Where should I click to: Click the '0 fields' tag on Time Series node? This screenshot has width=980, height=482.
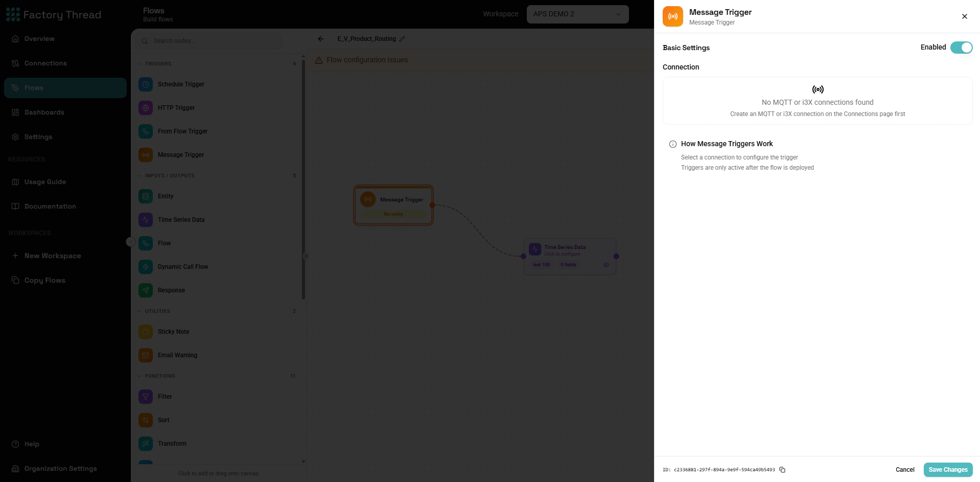point(568,265)
